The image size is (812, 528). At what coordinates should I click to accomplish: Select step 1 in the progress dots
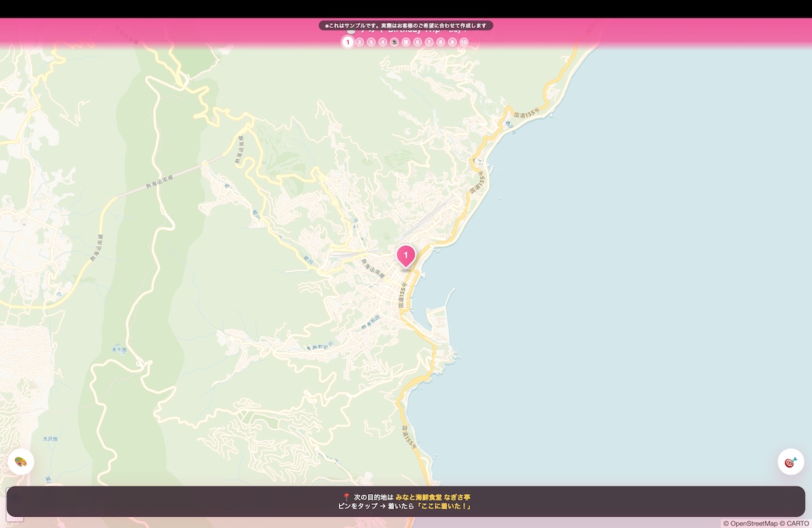(x=347, y=42)
